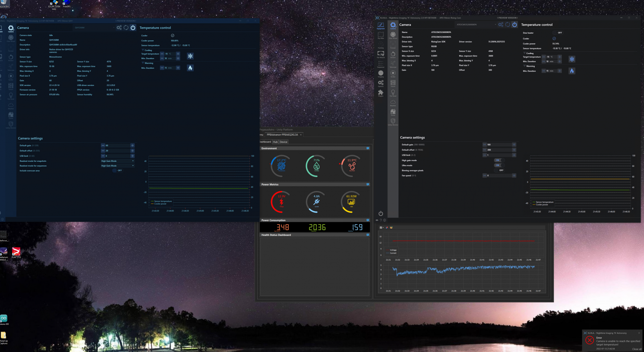Open Readout mode for snapshots dropdown
Screen dimensions: 644x352
click(x=117, y=161)
